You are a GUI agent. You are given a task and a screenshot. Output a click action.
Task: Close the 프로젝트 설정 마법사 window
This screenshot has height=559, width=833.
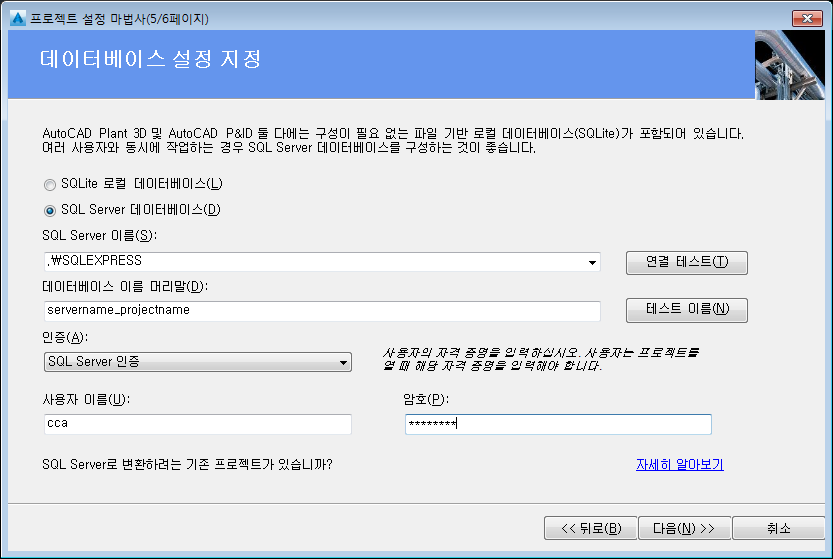(x=807, y=19)
